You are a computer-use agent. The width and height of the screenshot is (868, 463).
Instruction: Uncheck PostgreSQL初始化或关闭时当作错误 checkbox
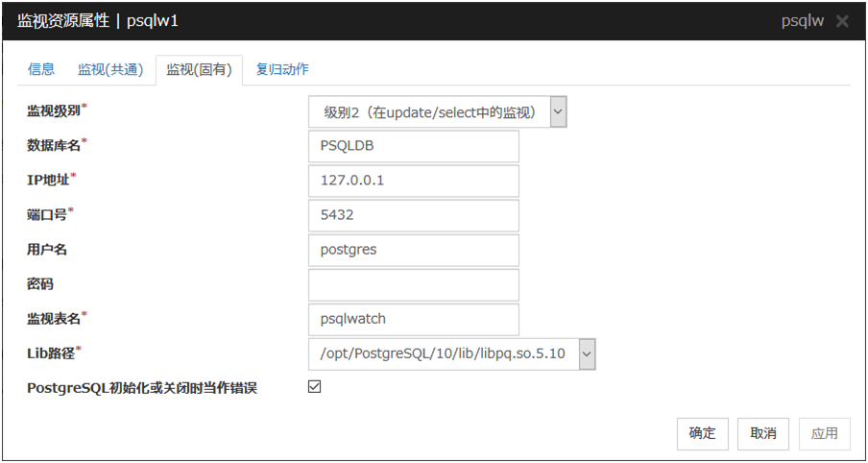click(314, 387)
